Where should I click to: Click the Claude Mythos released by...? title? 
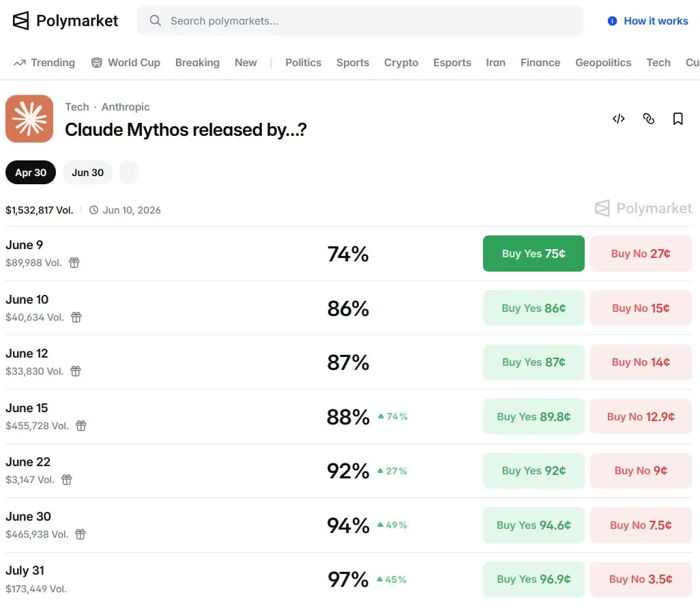(186, 130)
